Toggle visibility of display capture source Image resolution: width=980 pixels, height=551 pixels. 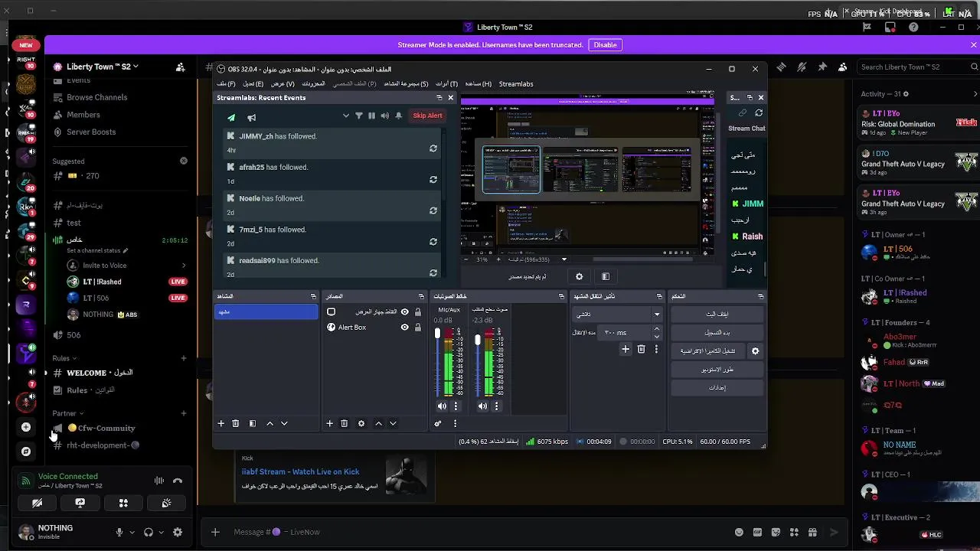click(404, 311)
